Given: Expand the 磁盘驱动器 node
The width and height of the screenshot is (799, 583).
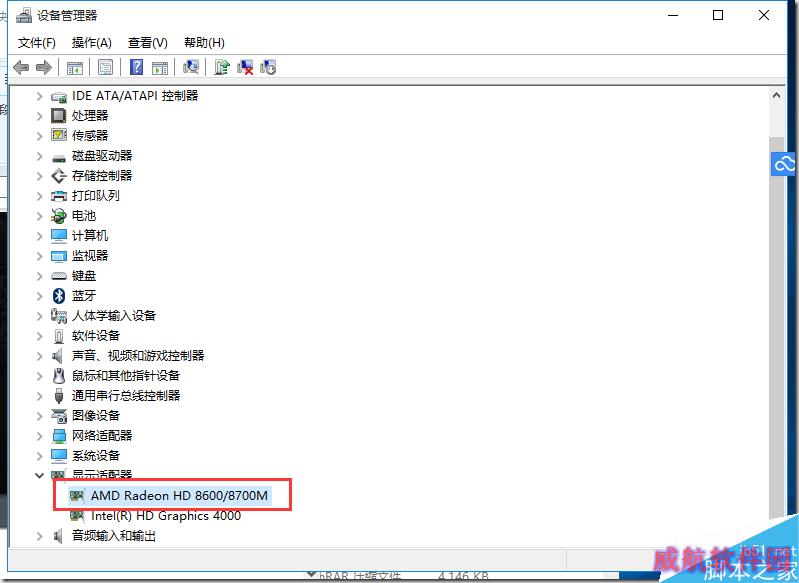Looking at the screenshot, I should click(39, 156).
